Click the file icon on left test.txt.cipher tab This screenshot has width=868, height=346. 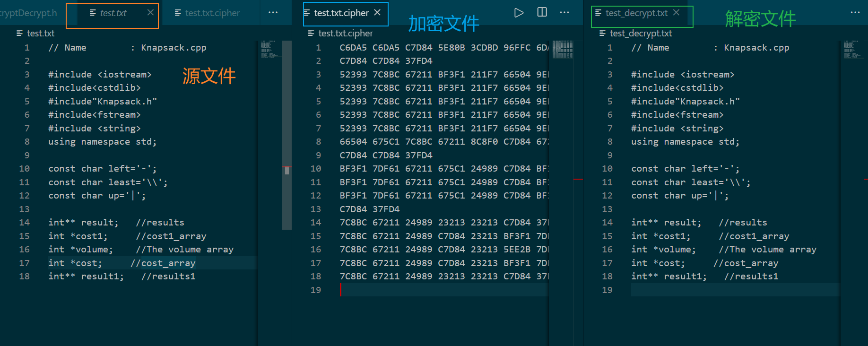178,13
